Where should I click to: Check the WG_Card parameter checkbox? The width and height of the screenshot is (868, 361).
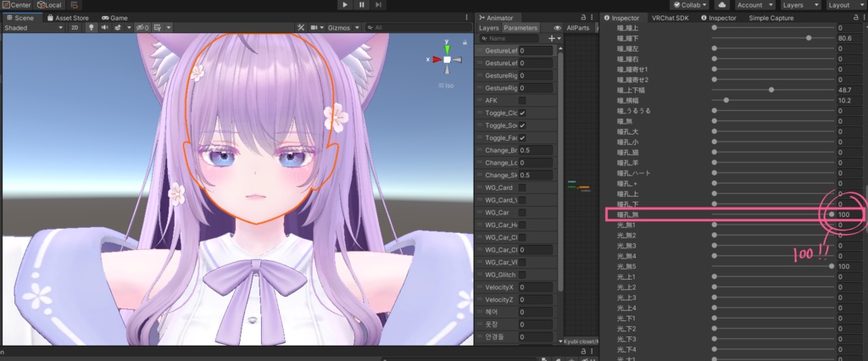tap(522, 187)
